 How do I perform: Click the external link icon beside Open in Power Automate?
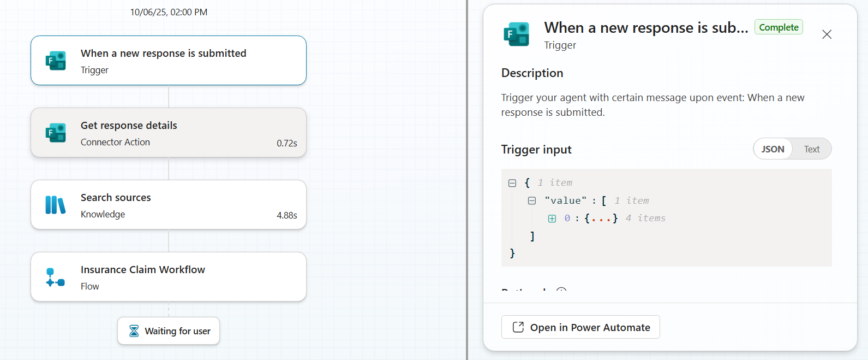point(518,327)
